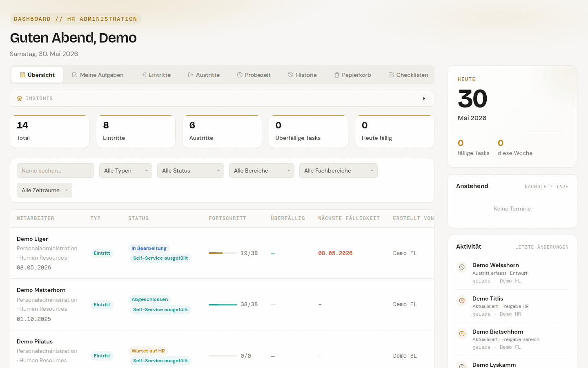Click clock icon beside Demo Bietschhorn activity

coord(462,334)
